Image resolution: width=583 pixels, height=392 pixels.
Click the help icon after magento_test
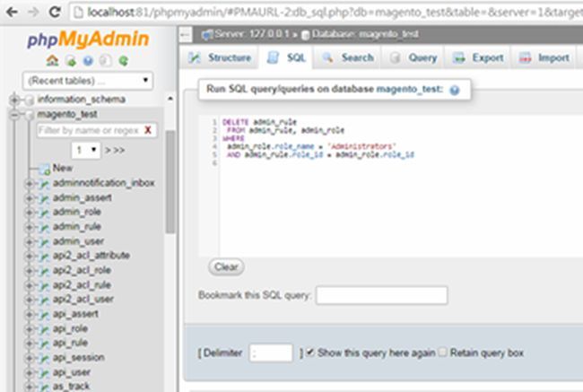coord(455,90)
